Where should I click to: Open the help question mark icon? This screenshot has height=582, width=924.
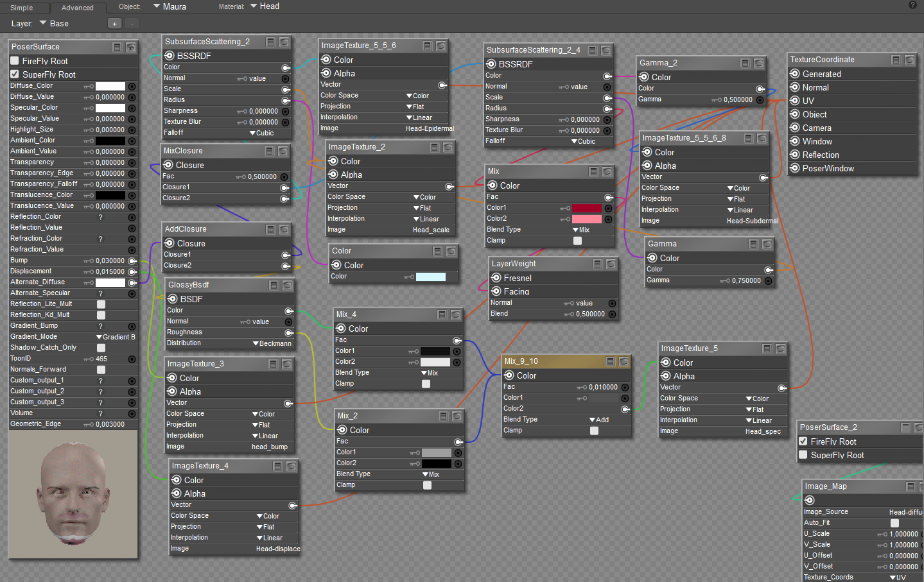[912, 5]
